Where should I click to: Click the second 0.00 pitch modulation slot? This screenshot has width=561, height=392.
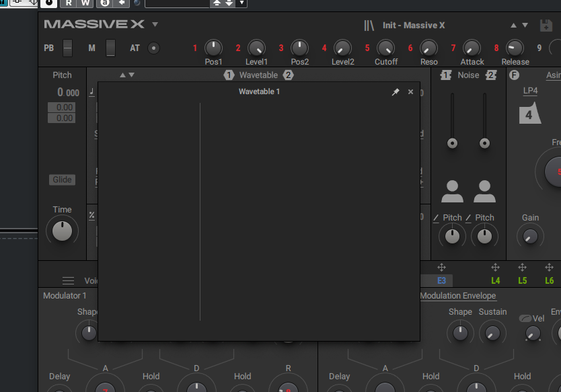pos(61,118)
